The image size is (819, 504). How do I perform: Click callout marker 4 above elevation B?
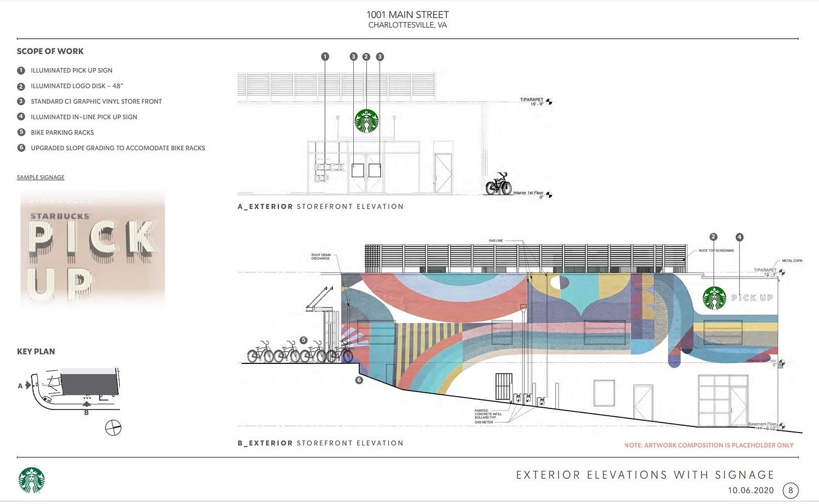coord(739,237)
